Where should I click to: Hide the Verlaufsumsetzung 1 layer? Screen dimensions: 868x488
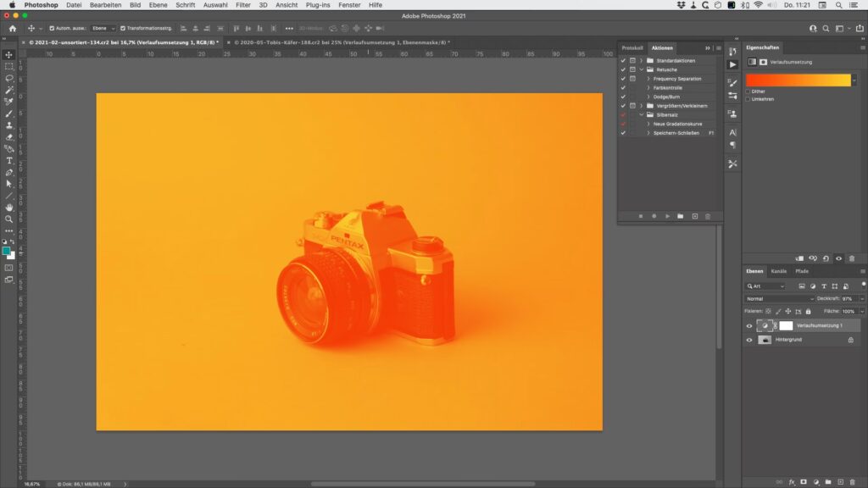[x=748, y=325]
